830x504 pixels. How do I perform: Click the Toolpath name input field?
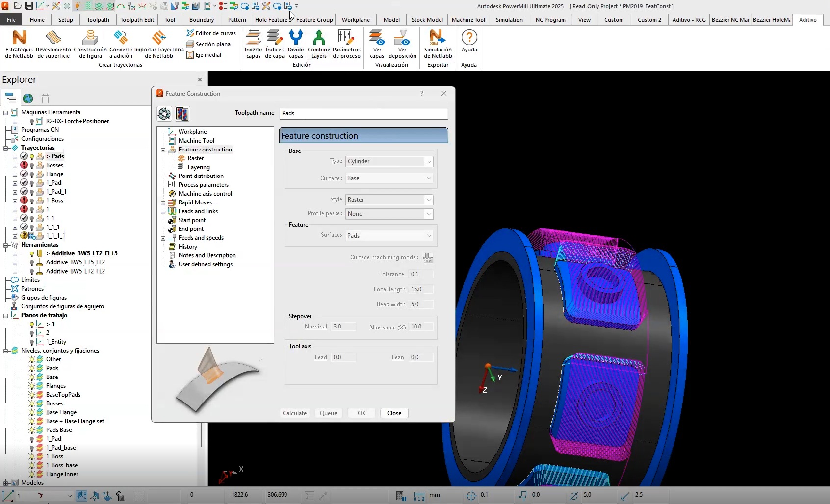363,113
